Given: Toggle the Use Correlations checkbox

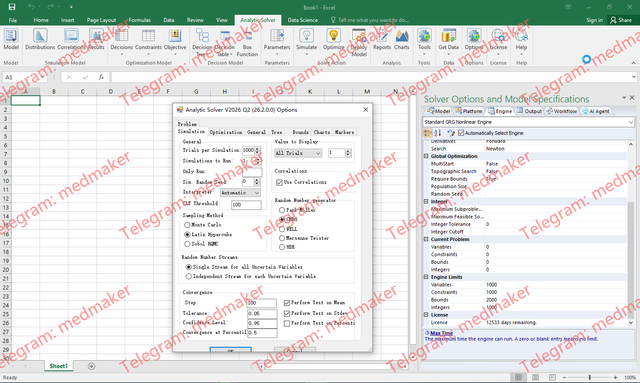Looking at the screenshot, I should click(x=279, y=182).
